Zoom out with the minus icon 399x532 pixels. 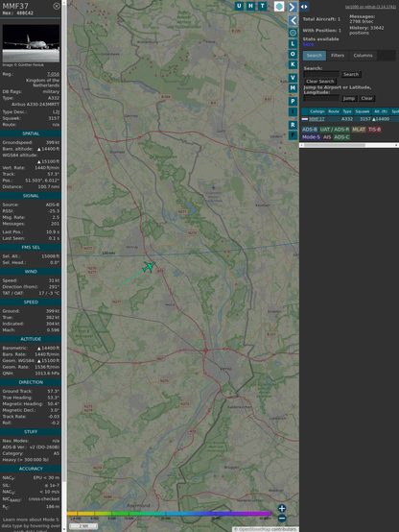click(x=282, y=519)
